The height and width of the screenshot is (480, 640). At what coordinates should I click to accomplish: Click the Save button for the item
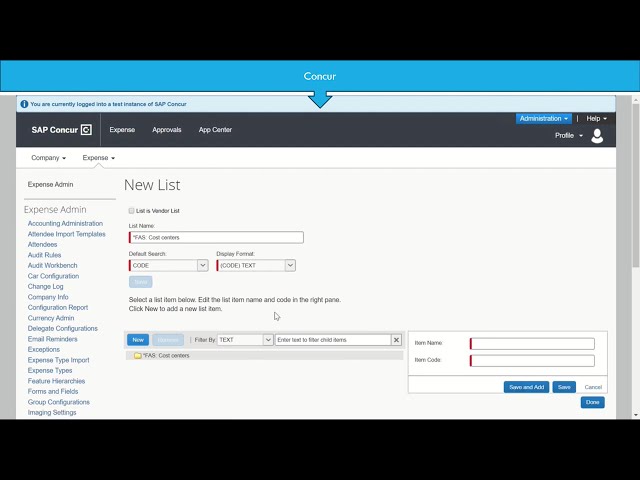(564, 387)
